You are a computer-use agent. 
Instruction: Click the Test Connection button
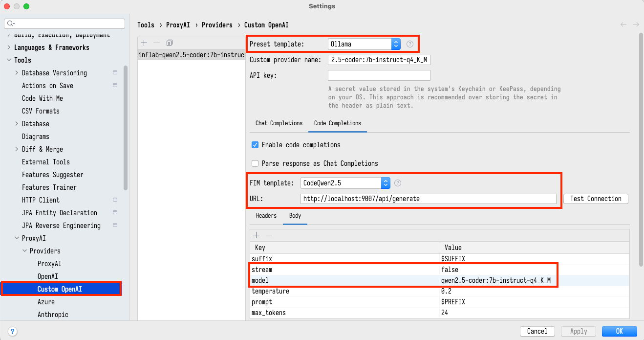click(595, 199)
